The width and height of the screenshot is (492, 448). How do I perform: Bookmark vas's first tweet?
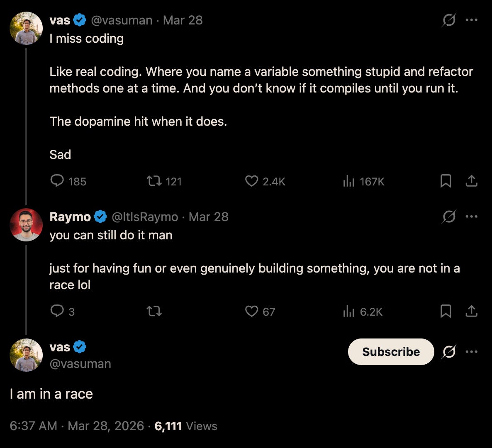446,181
